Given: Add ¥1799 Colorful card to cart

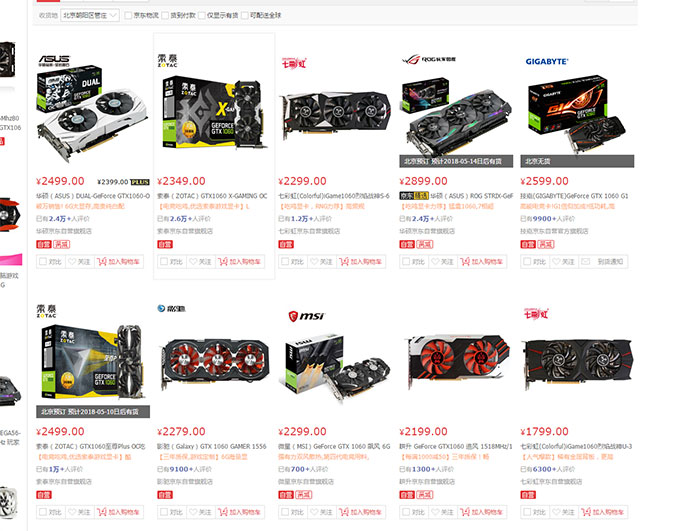Looking at the screenshot, I should (603, 512).
